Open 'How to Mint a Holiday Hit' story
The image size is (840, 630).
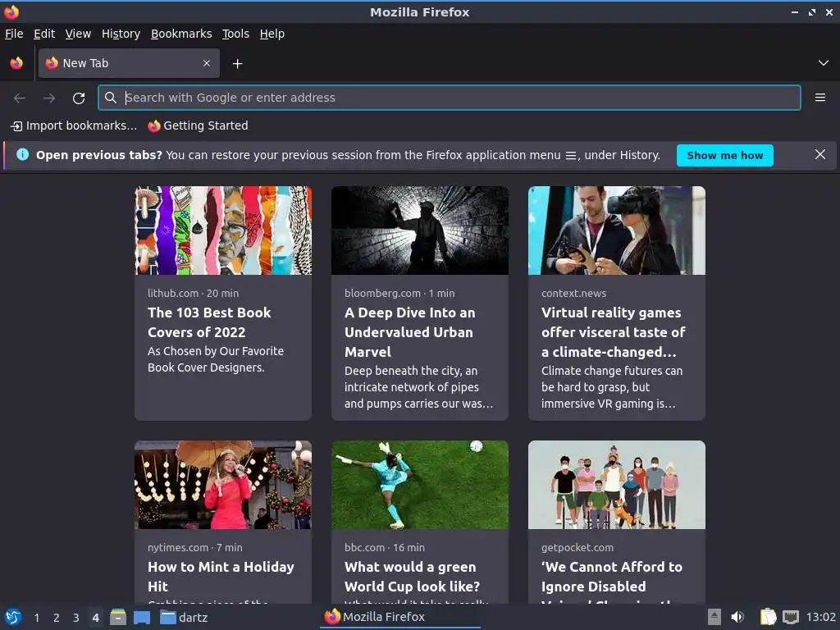pyautogui.click(x=221, y=577)
